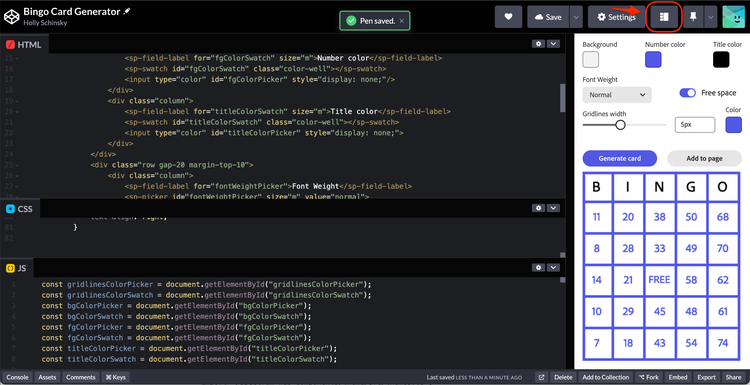Fold HTML code at line 26
750x385 pixels.
[x=17, y=176]
